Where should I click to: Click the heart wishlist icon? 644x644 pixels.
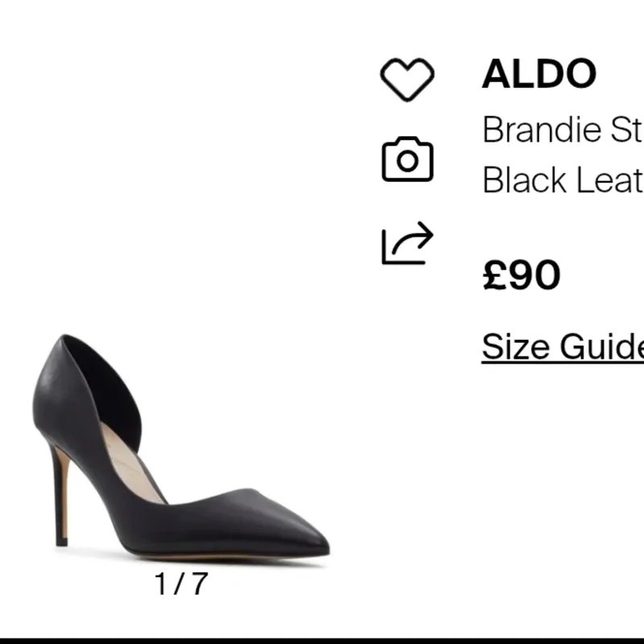click(407, 79)
